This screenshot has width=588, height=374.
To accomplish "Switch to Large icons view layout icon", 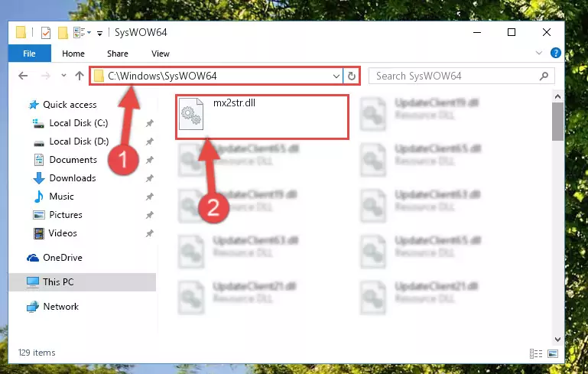I will coord(553,353).
